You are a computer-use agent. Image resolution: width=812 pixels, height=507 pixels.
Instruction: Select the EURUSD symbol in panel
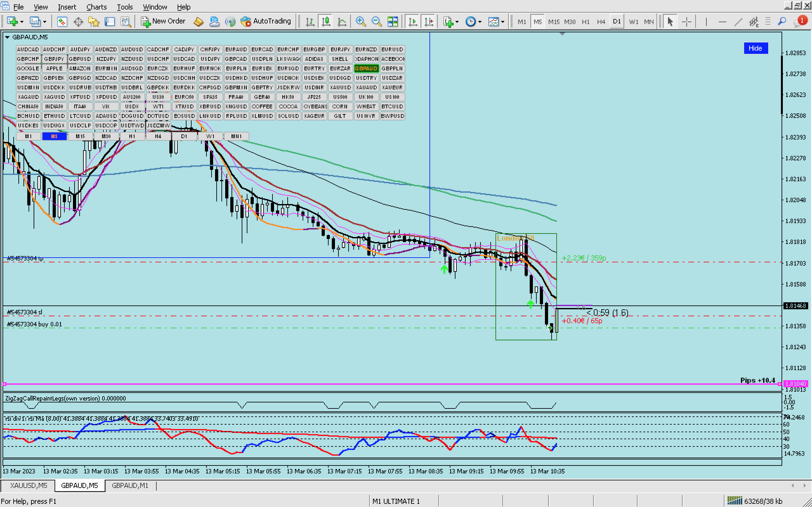(x=392, y=49)
